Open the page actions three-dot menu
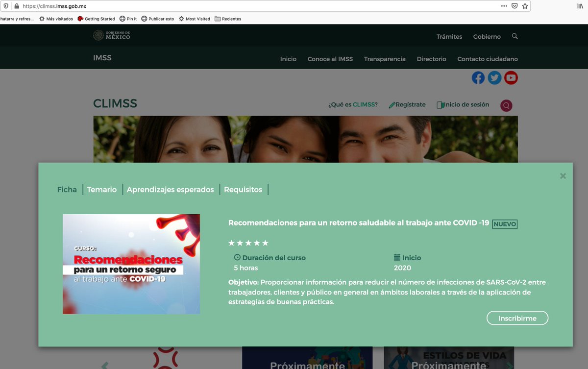The width and height of the screenshot is (588, 369). (x=504, y=6)
